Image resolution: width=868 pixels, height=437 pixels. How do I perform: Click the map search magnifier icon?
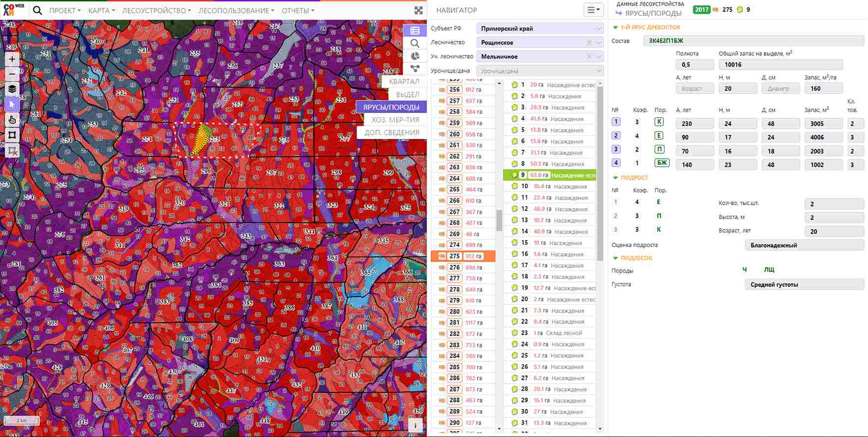pyautogui.click(x=415, y=43)
